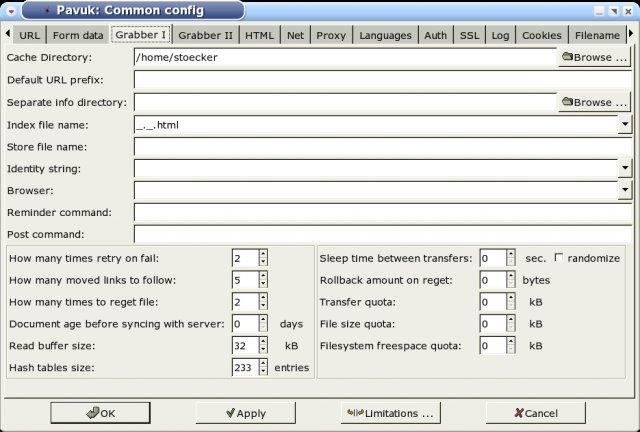This screenshot has height=432, width=640.
Task: Increase Hash tables size
Action: coord(263,363)
